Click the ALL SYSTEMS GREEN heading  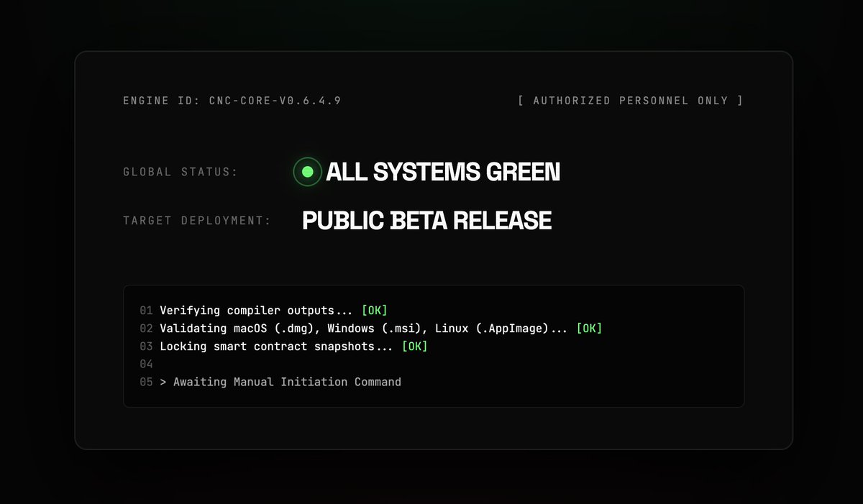pos(443,172)
